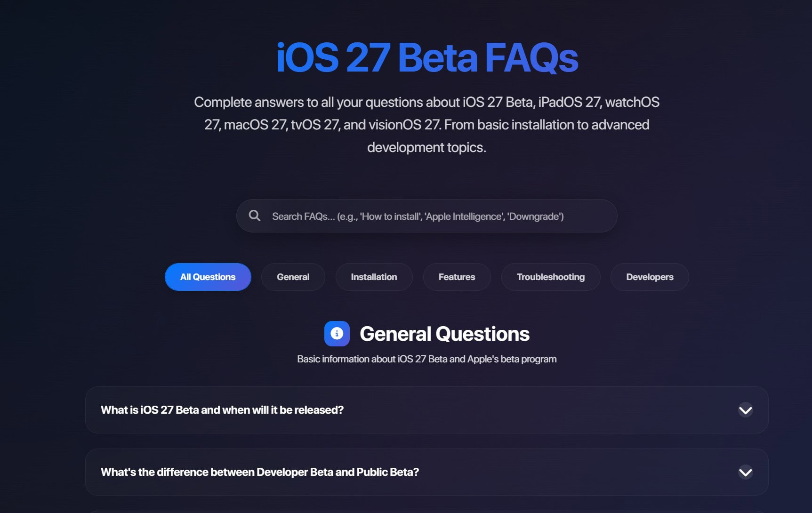812x513 pixels.
Task: Click the 'iOS 27 Beta FAQs' page title
Action: [426, 58]
